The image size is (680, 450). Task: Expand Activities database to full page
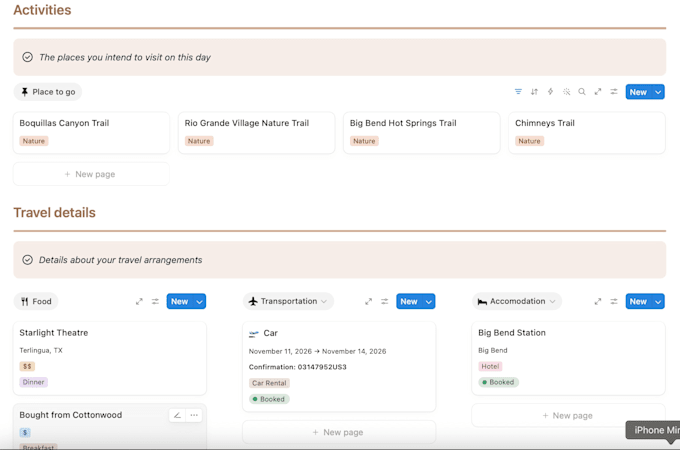[x=598, y=91]
